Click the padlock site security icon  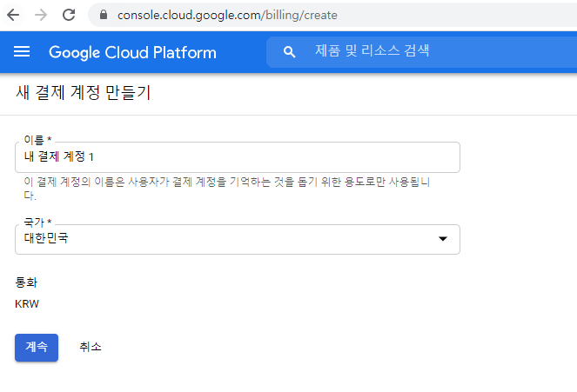pos(104,15)
